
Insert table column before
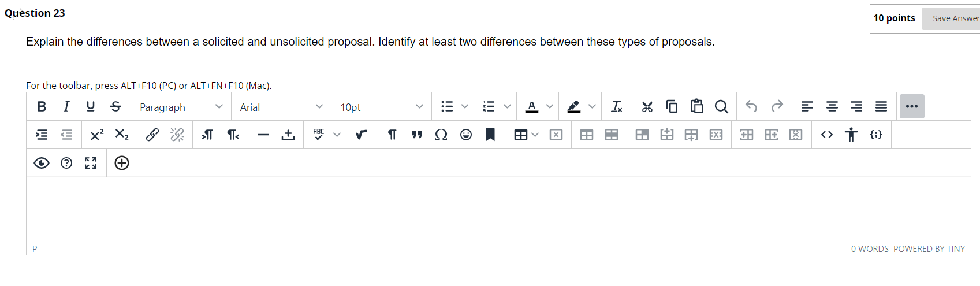[747, 135]
